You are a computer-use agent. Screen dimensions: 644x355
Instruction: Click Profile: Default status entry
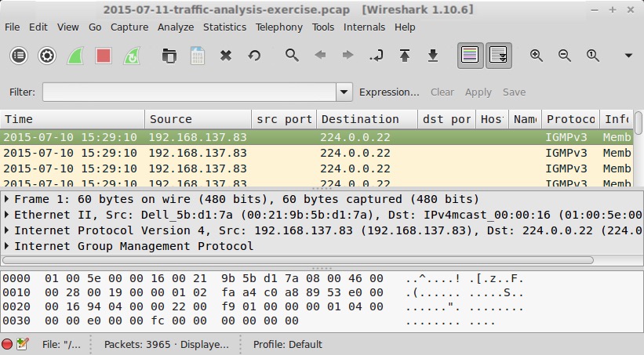[288, 344]
